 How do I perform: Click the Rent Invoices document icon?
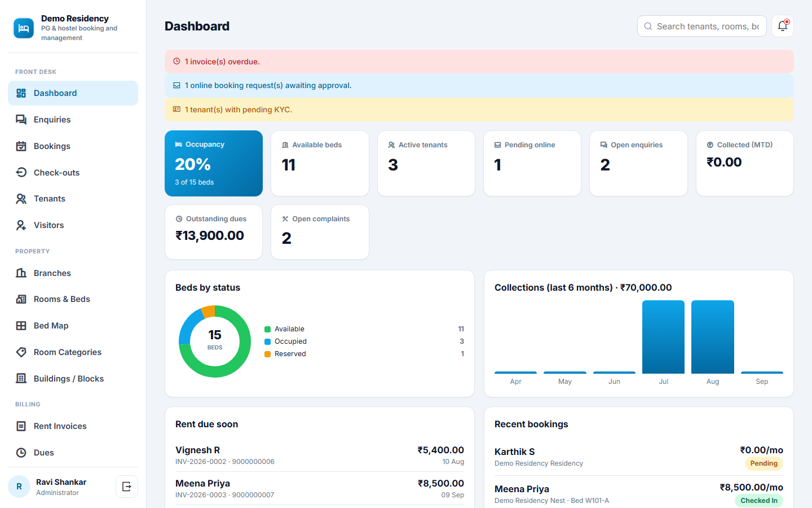tap(21, 426)
